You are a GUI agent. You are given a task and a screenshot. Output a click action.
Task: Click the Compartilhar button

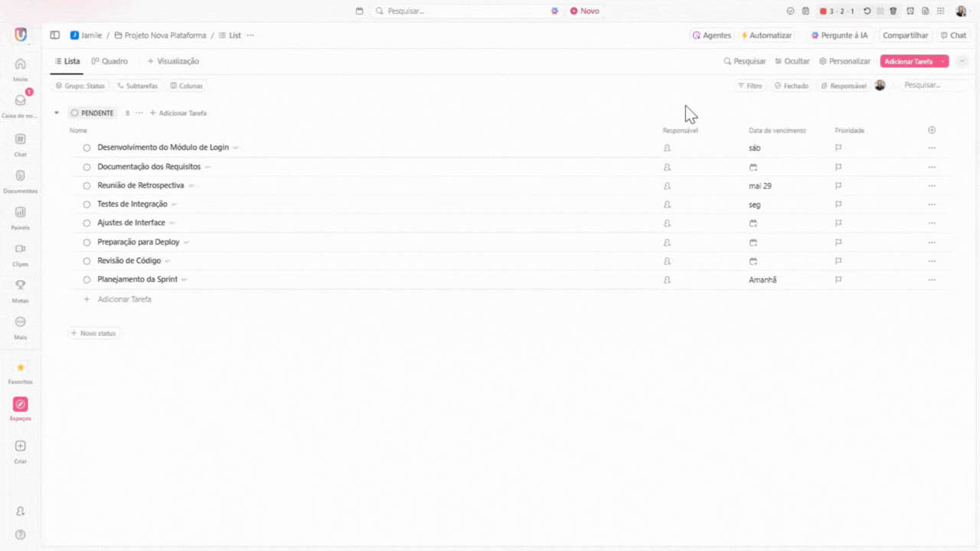coord(905,35)
